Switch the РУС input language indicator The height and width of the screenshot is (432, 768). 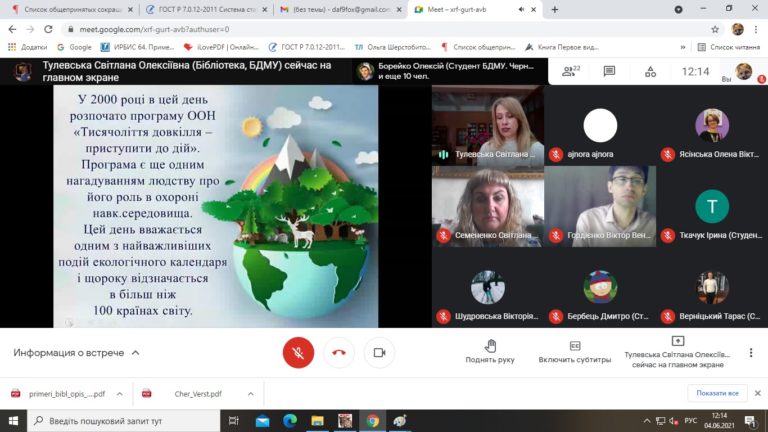pos(691,421)
